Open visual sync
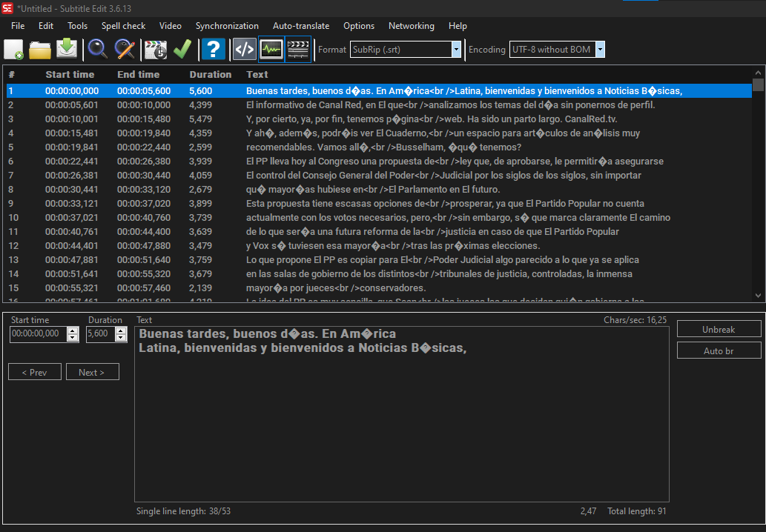This screenshot has width=766, height=532. pyautogui.click(x=155, y=49)
